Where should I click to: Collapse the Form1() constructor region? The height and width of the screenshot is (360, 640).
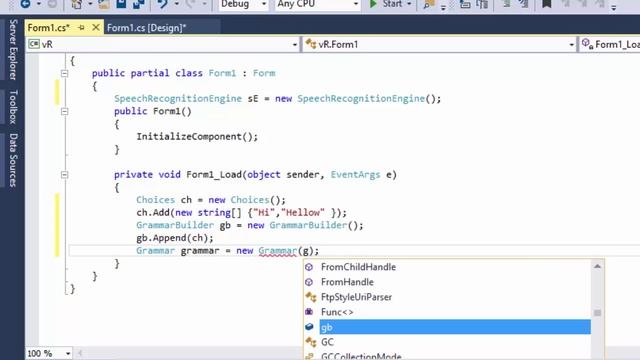click(x=64, y=111)
